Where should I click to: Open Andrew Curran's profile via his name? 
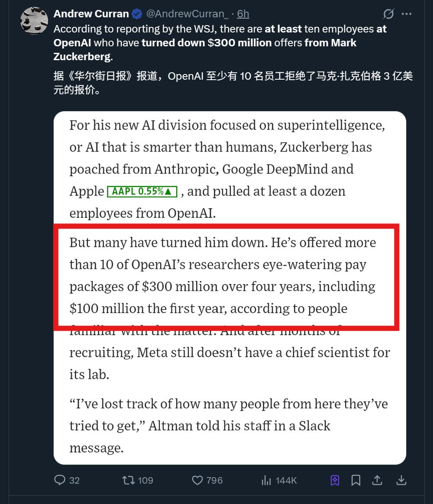[91, 13]
